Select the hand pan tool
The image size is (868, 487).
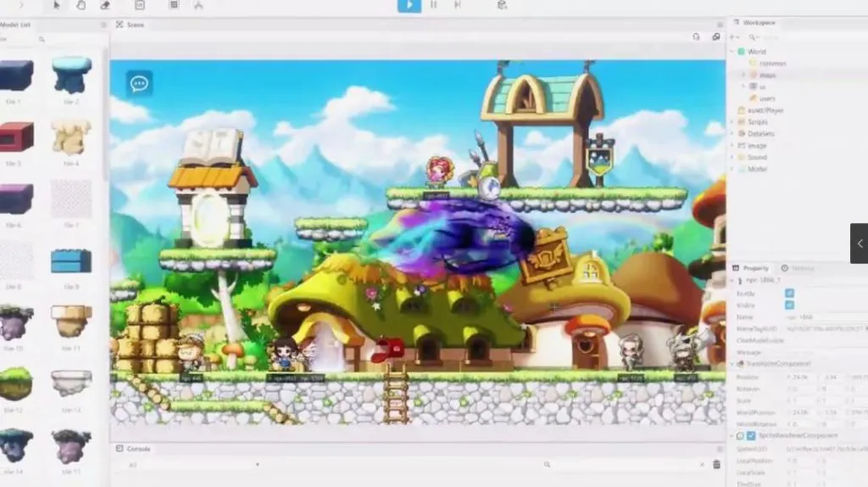pyautogui.click(x=81, y=5)
